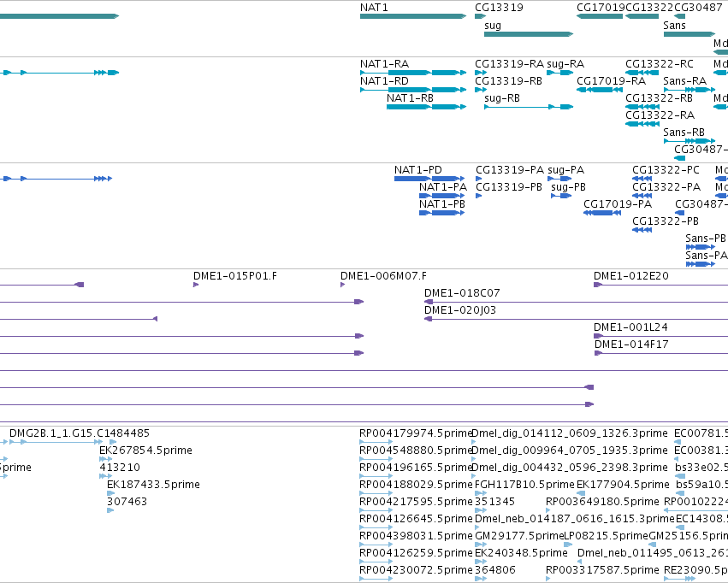
Task: Click the sug gene feature
Action: click(529, 34)
